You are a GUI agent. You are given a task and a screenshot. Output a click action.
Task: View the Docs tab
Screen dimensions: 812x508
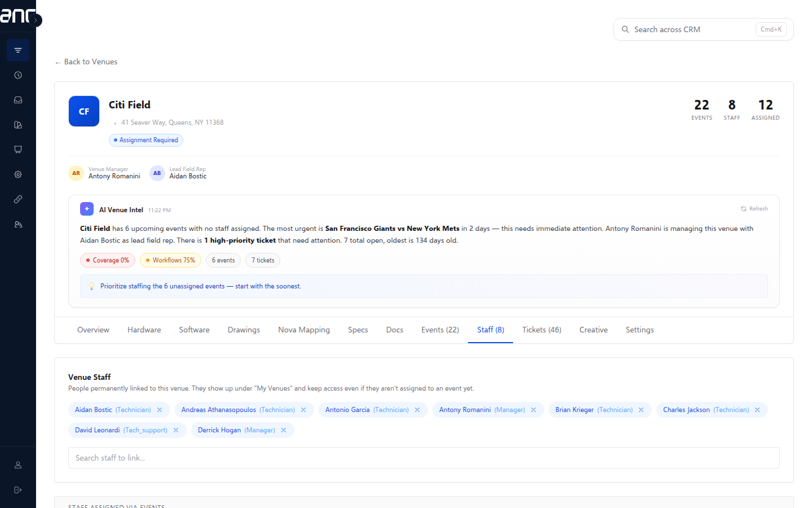(x=395, y=330)
